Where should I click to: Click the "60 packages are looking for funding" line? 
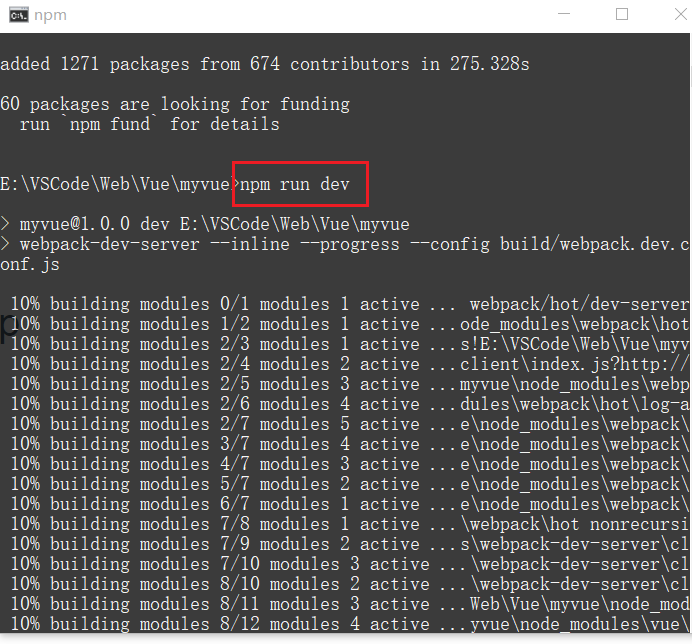click(175, 104)
